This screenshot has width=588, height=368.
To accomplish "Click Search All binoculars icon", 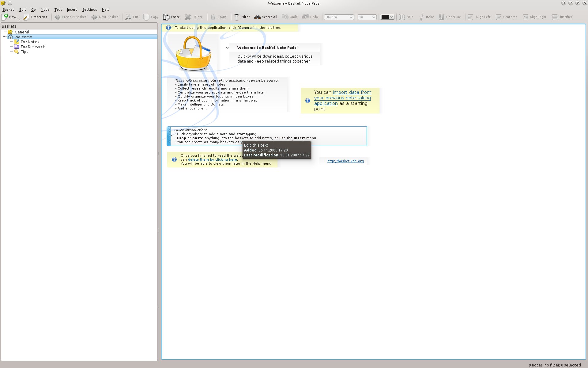I will pos(258,17).
